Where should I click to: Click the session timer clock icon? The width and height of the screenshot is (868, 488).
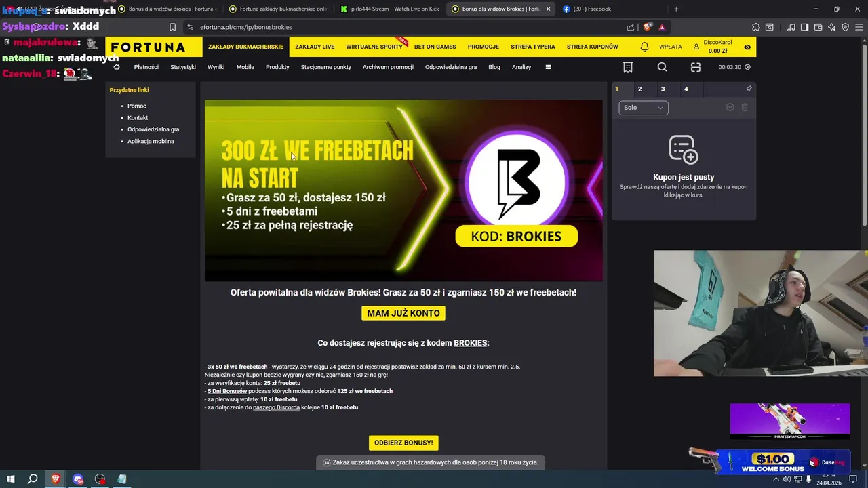tap(747, 67)
